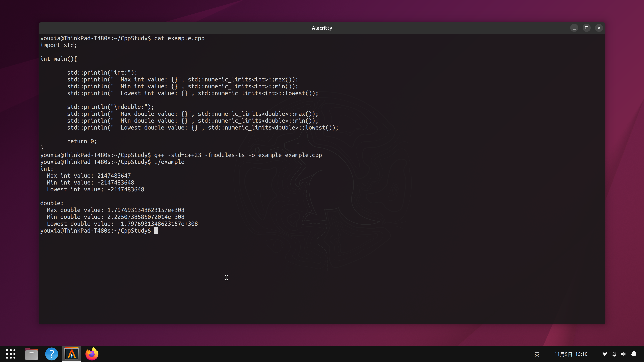Viewport: 644px width, 362px height.
Task: Click the 'int main(){' line
Action: (59, 59)
